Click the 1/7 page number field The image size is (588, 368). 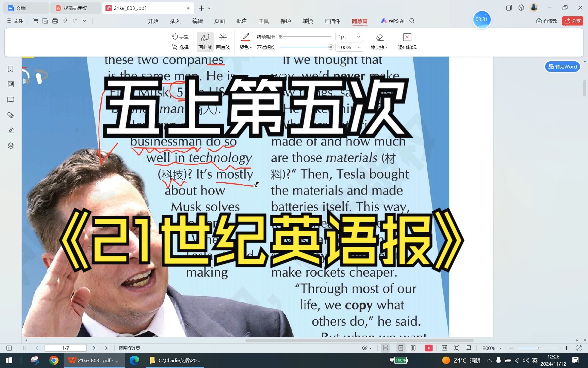[x=66, y=348]
